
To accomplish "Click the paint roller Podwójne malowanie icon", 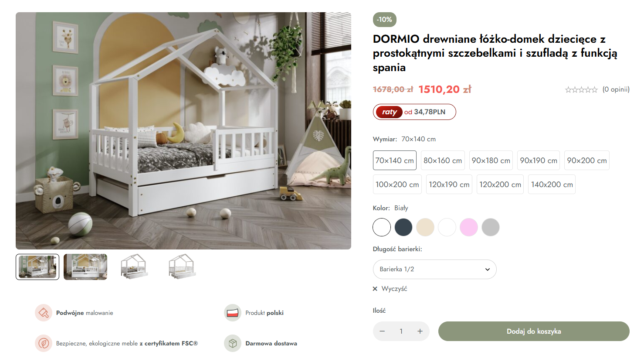I will click(44, 313).
